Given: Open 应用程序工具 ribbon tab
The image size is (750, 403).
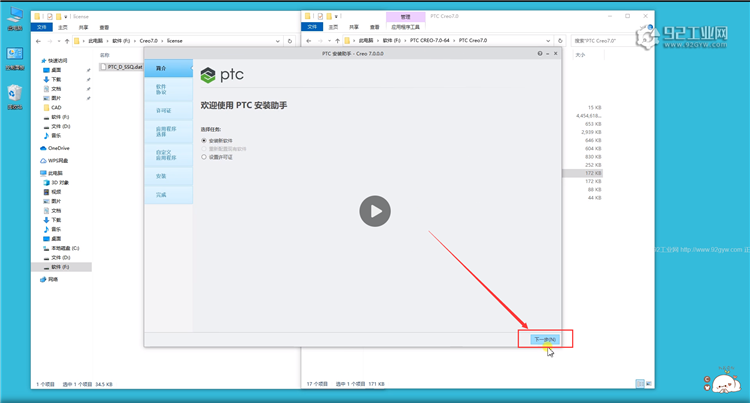Looking at the screenshot, I should click(x=405, y=27).
